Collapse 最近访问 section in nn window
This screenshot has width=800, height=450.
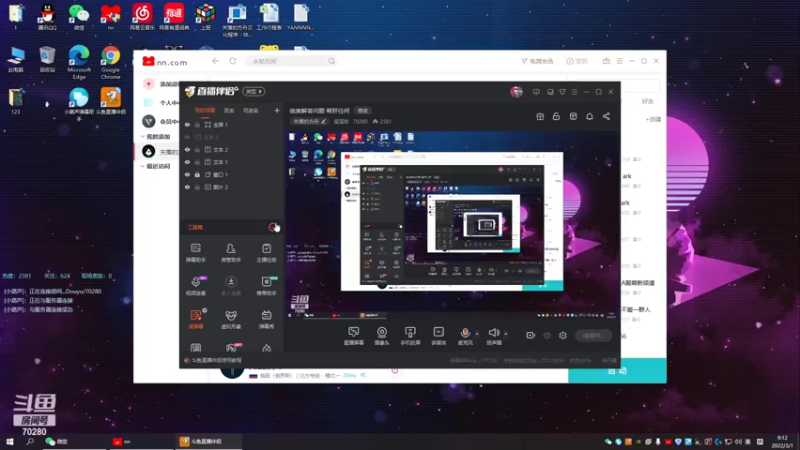(156, 166)
